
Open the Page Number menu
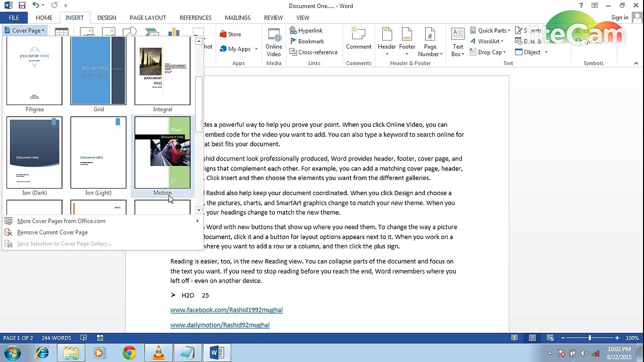tap(430, 42)
